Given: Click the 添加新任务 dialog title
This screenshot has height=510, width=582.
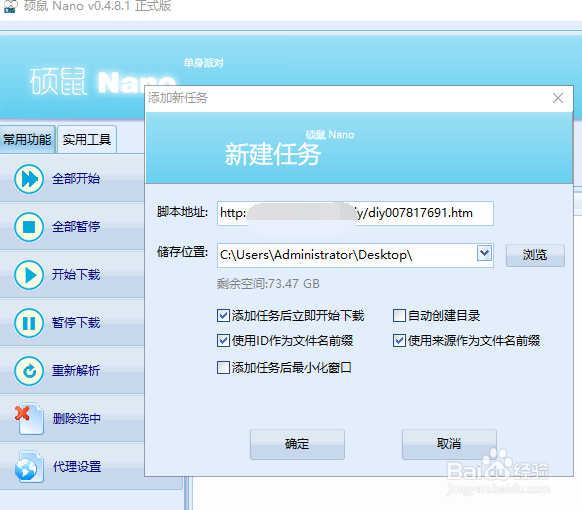Looking at the screenshot, I should [x=178, y=98].
